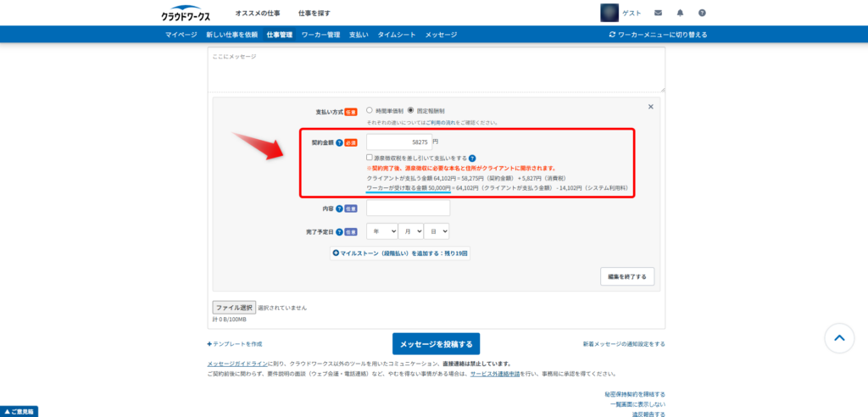Open the 月 month dropdown
This screenshot has height=417, width=868.
tap(410, 231)
